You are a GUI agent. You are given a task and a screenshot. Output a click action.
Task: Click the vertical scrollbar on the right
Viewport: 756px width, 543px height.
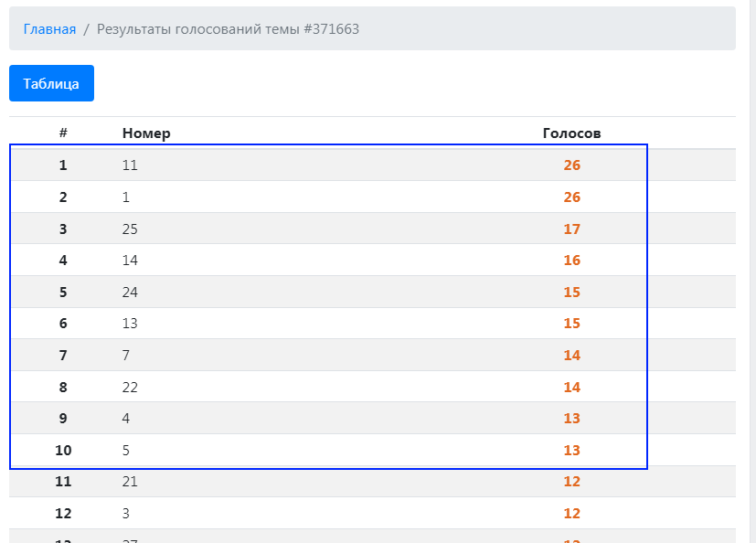pos(751,274)
